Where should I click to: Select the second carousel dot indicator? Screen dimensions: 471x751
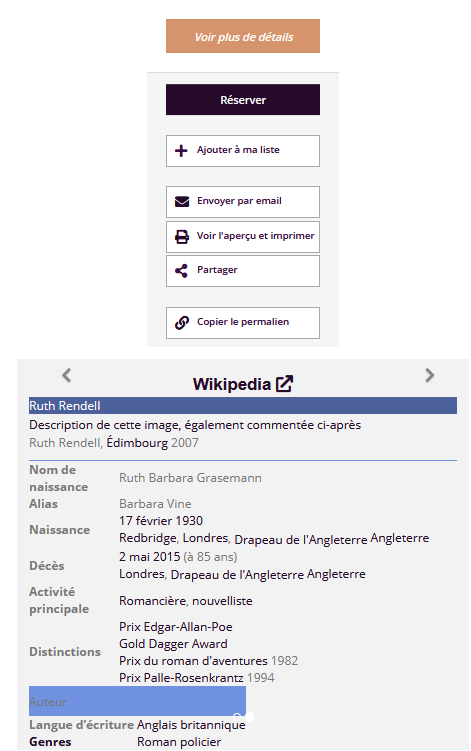click(249, 717)
